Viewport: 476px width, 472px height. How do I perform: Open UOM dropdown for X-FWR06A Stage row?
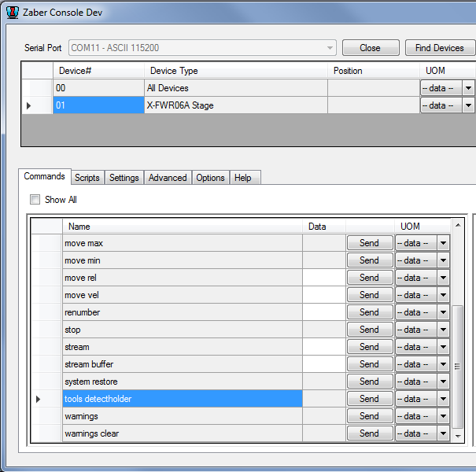[468, 105]
